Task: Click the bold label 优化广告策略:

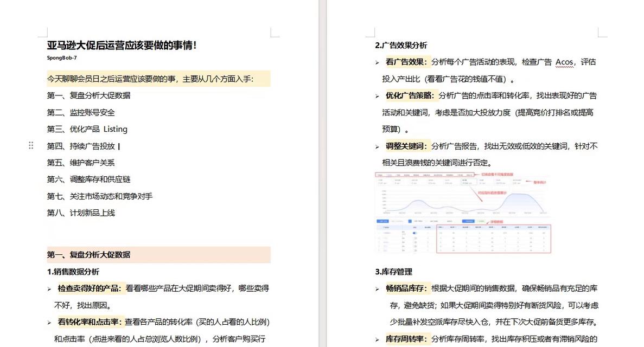Action: (410, 95)
